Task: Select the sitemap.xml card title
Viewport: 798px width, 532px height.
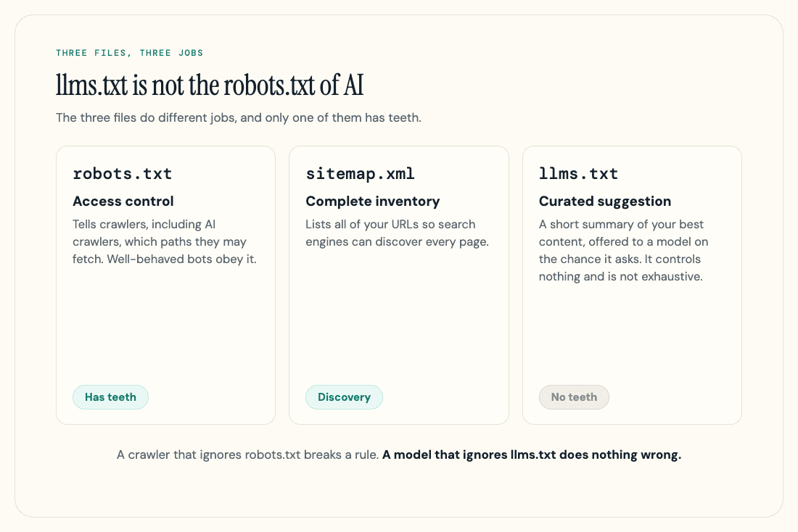Action: pos(360,174)
